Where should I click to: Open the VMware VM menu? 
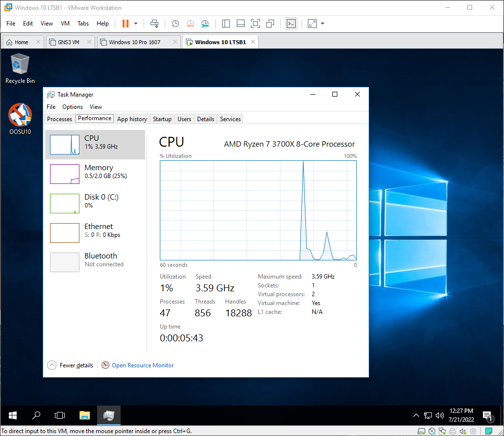pos(65,24)
